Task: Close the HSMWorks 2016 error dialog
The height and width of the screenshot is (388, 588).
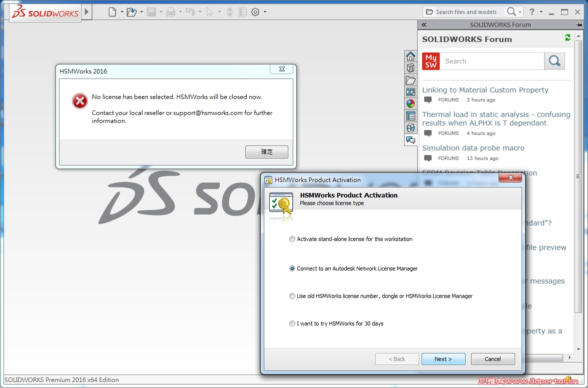Action: coord(282,69)
